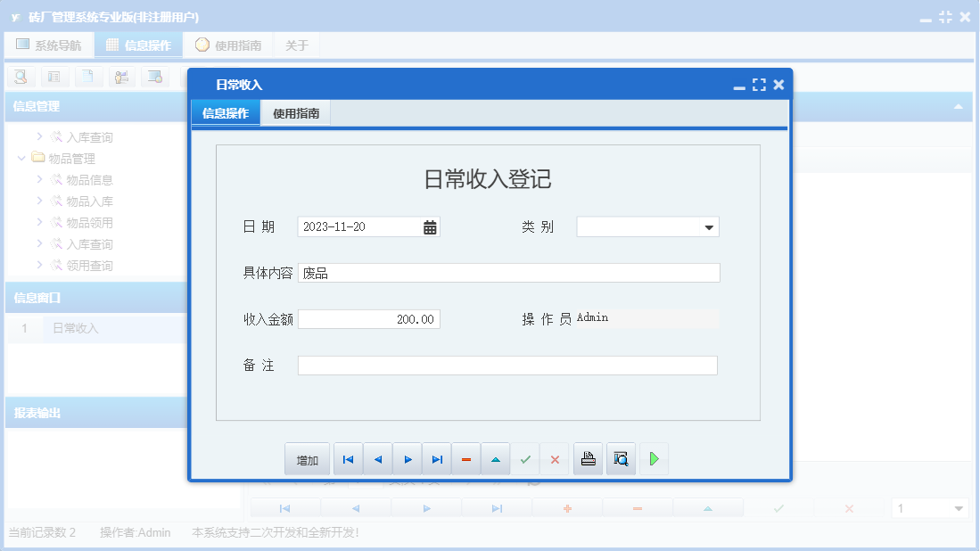980x551 pixels.
Task: Cancel entry with the red X icon
Action: 555,458
